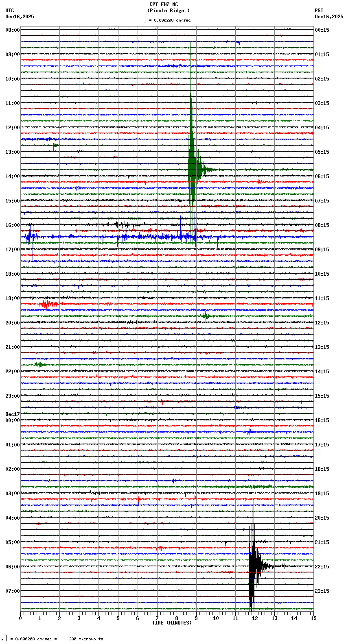Click the '12:00' UTC time label

click(13, 128)
